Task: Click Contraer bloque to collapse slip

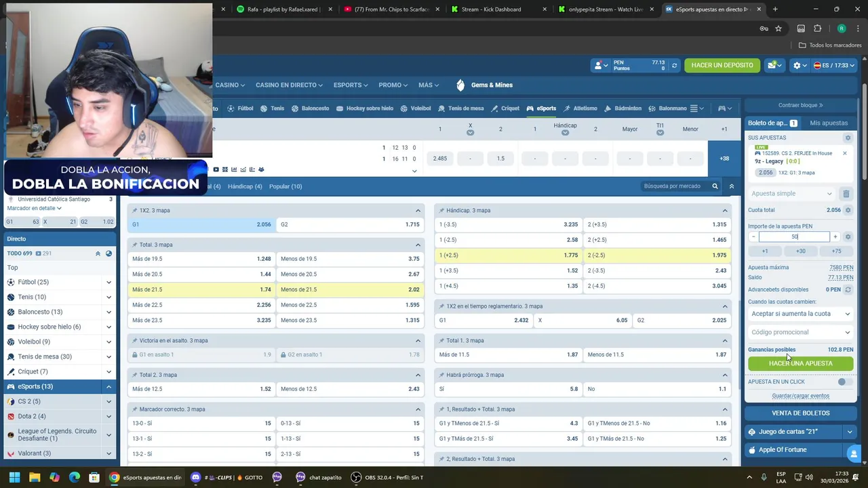Action: (801, 105)
